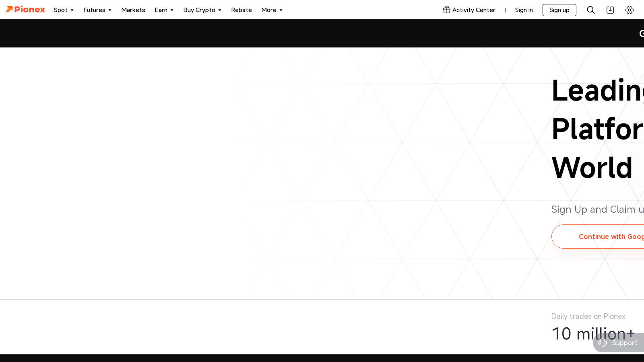Click Continue with Google button
The width and height of the screenshot is (644, 362).
tap(598, 237)
